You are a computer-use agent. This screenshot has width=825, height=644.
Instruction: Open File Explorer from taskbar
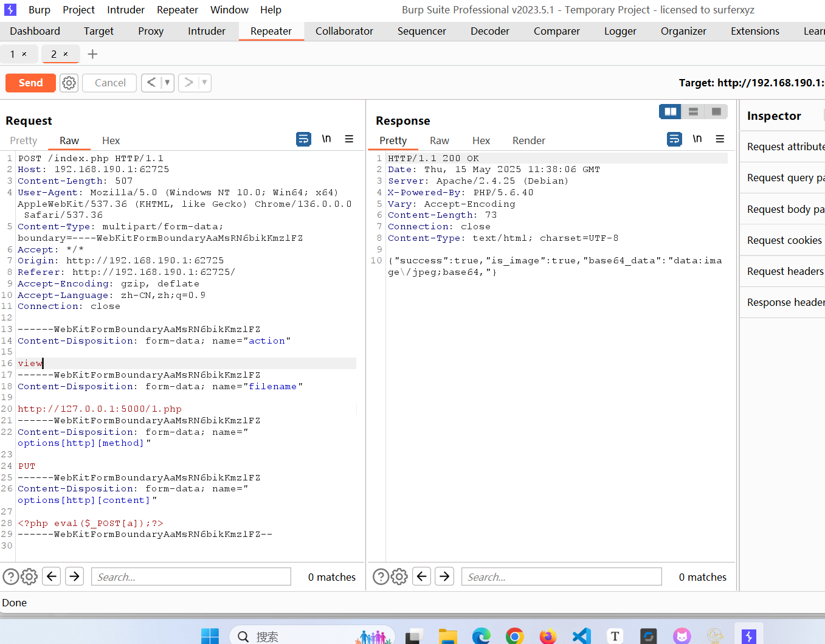click(x=448, y=636)
